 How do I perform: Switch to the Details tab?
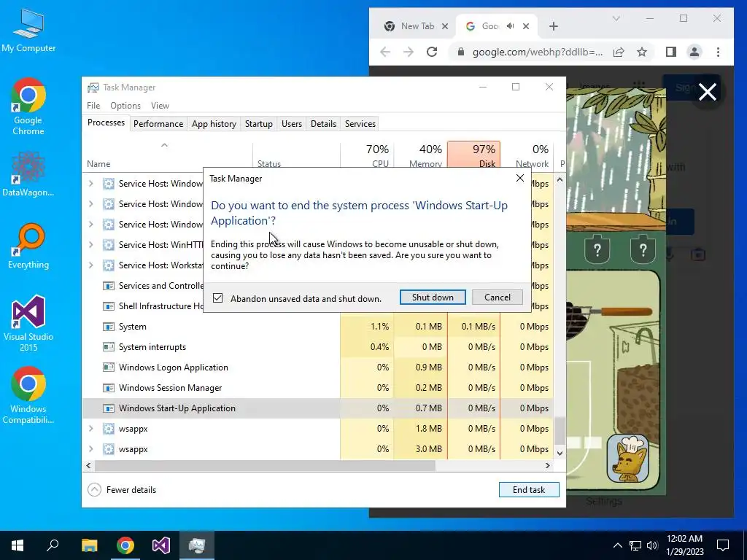[323, 124]
